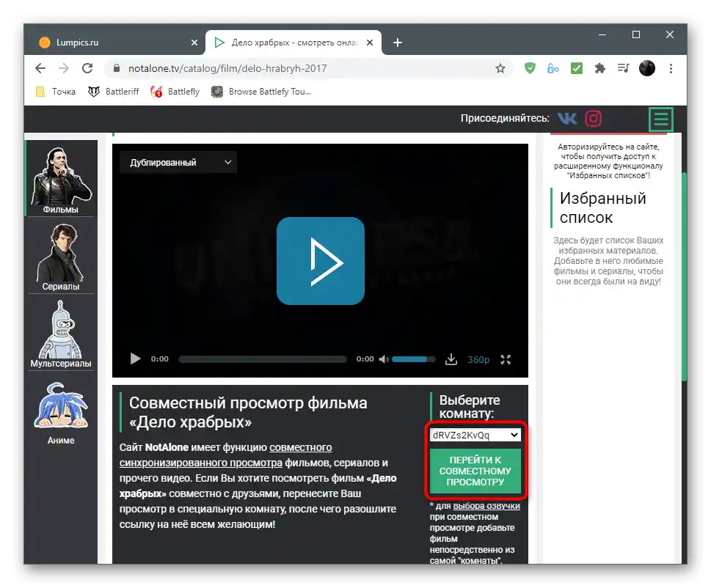Open the room dRVZs2KvQq dropdown
711x588 pixels.
click(x=475, y=435)
